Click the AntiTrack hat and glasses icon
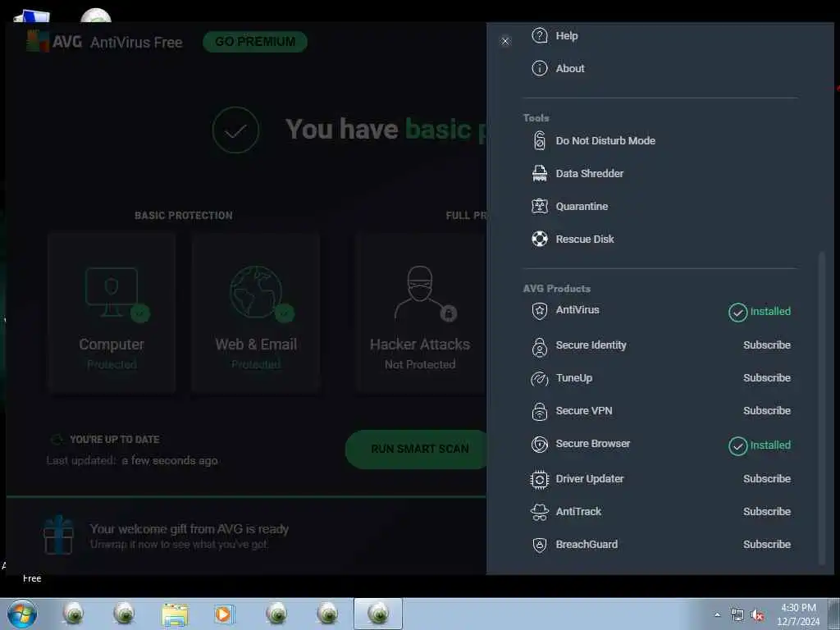The image size is (840, 630). point(540,512)
